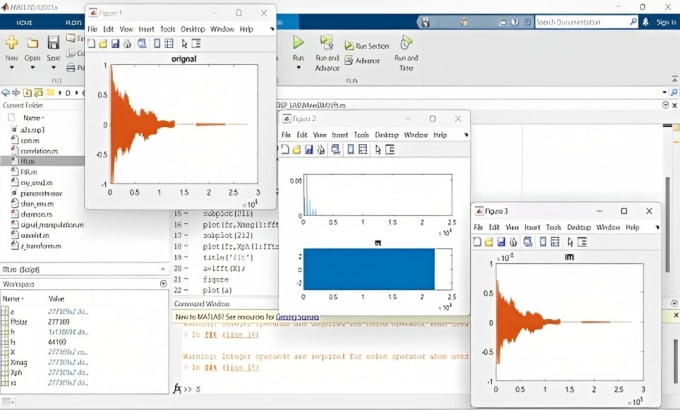This screenshot has height=410, width=680.
Task: Open the Desktop menu in Figure 3
Action: click(579, 227)
